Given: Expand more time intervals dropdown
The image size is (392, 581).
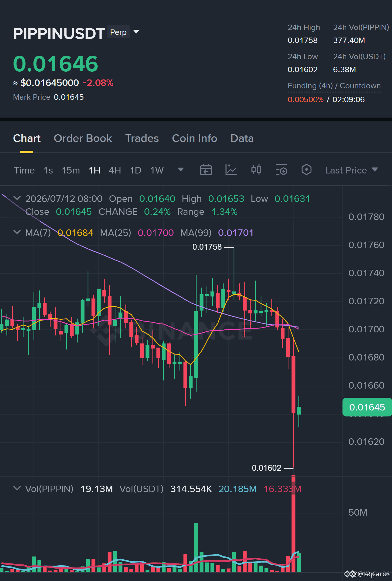Looking at the screenshot, I should (181, 170).
